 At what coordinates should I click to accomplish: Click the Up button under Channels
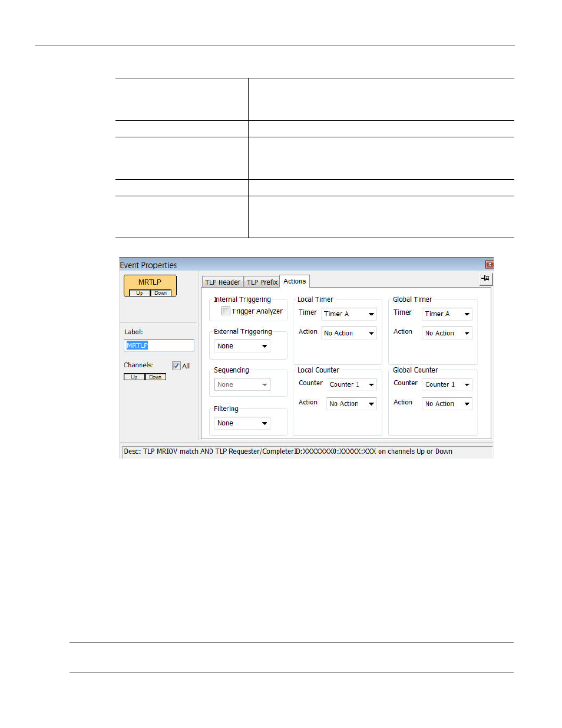click(134, 377)
